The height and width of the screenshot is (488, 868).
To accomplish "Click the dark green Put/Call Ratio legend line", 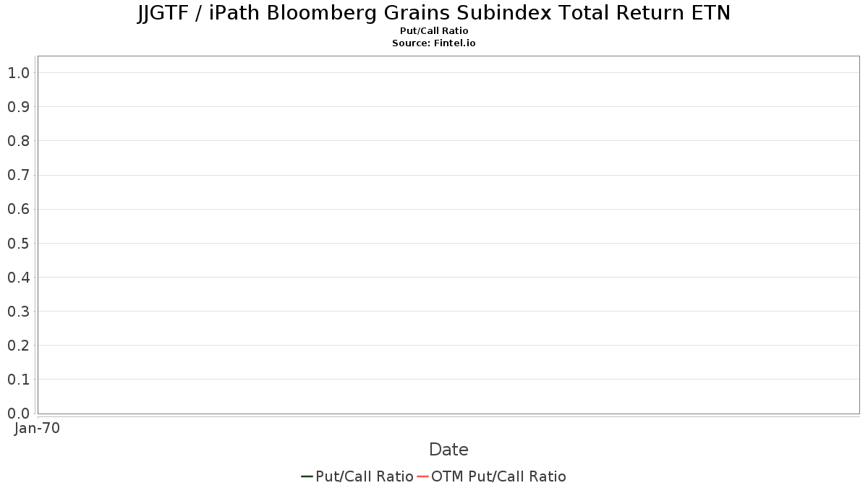I will click(307, 476).
